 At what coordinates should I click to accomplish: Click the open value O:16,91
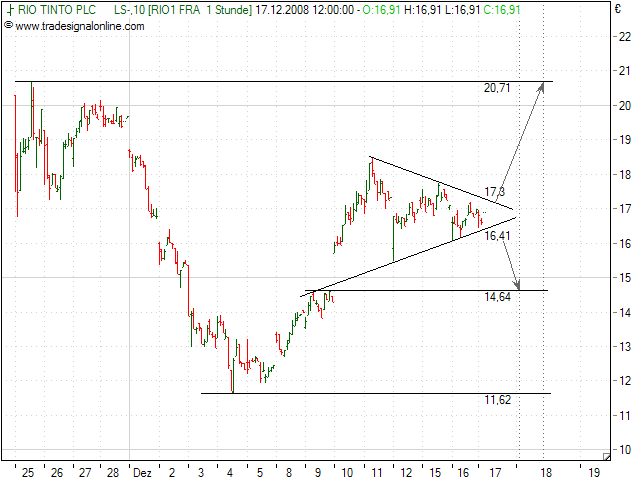point(381,9)
